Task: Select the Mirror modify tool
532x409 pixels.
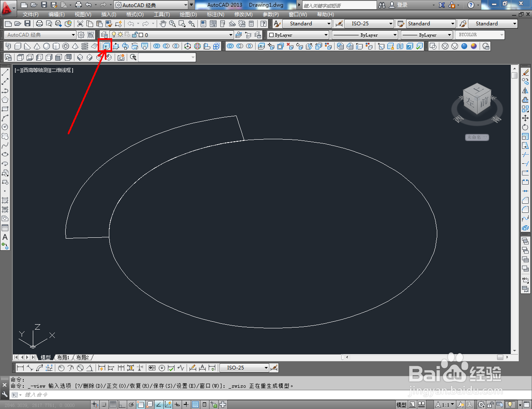Action: click(525, 91)
